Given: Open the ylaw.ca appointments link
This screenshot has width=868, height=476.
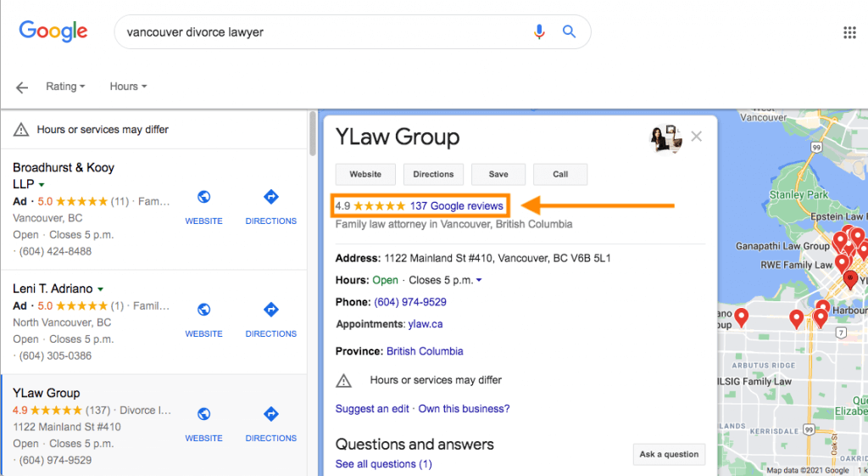Looking at the screenshot, I should pyautogui.click(x=426, y=324).
